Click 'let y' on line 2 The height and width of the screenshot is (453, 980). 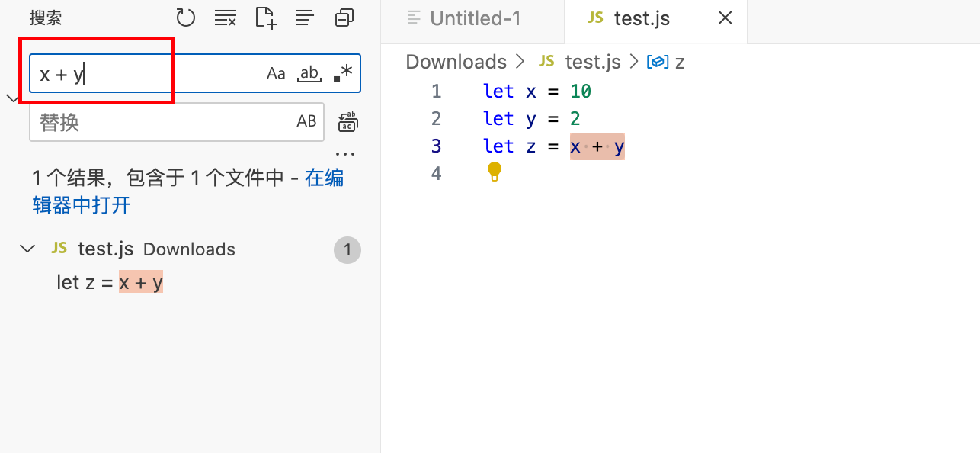pos(509,119)
